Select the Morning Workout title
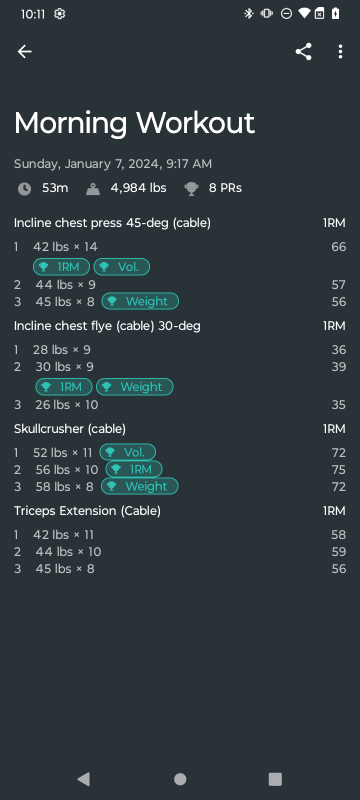This screenshot has height=800, width=360. pyautogui.click(x=134, y=123)
